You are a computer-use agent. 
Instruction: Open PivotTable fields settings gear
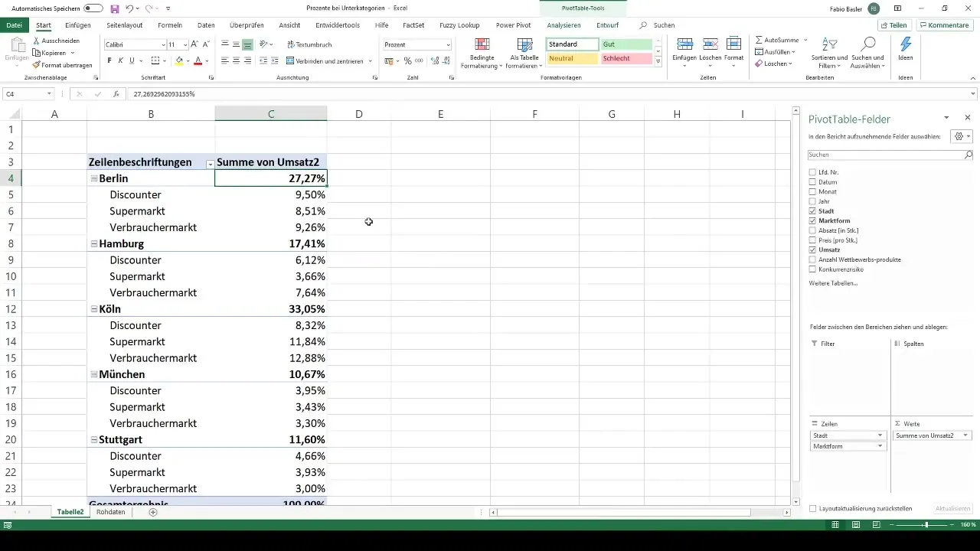(x=960, y=136)
